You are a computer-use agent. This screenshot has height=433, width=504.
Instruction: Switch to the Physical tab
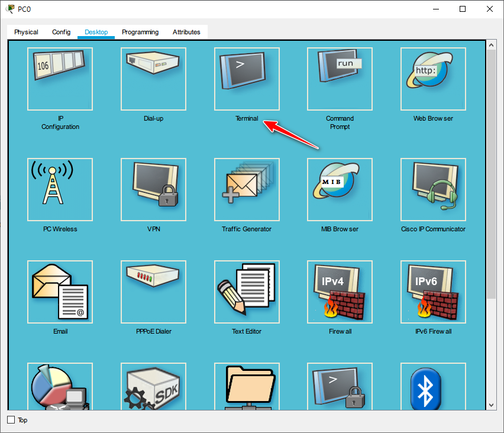point(26,32)
